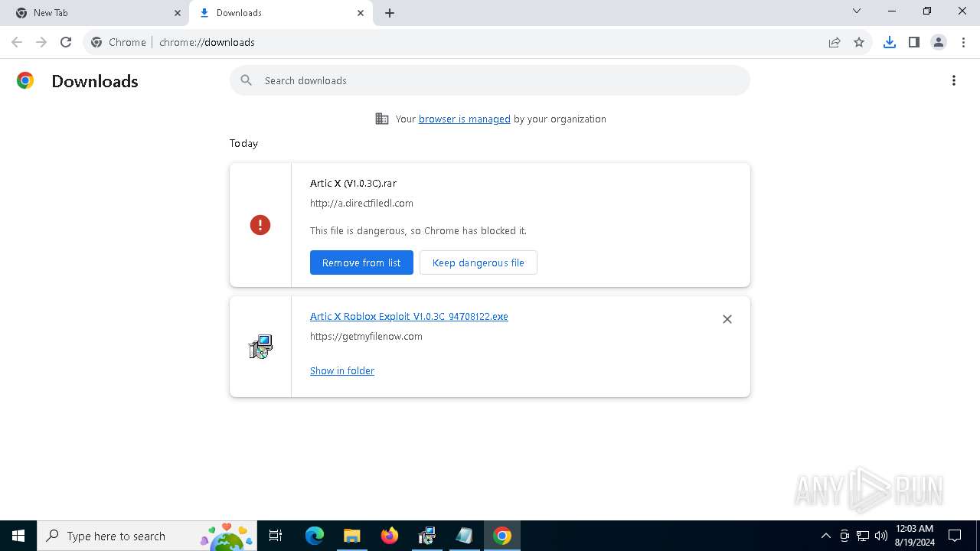Click the red dangerous file warning icon

pos(260,225)
